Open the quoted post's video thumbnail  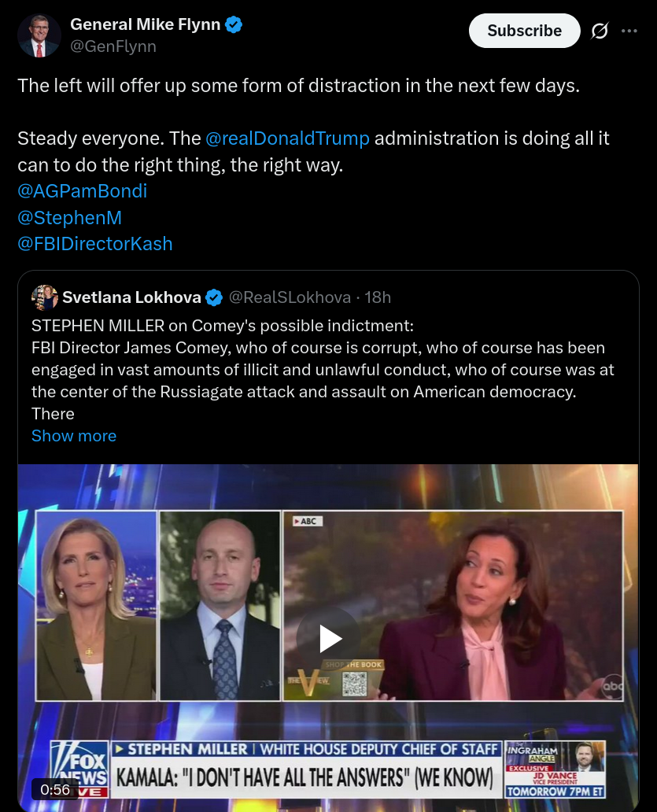[x=328, y=637]
